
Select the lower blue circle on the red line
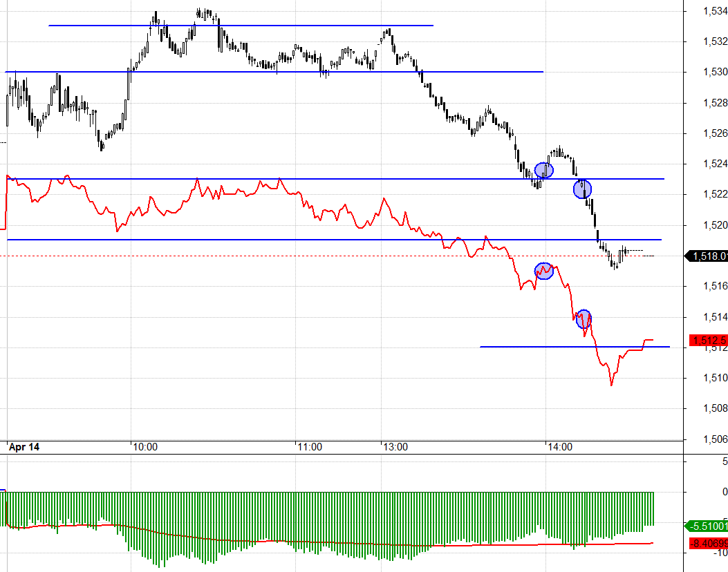[584, 318]
